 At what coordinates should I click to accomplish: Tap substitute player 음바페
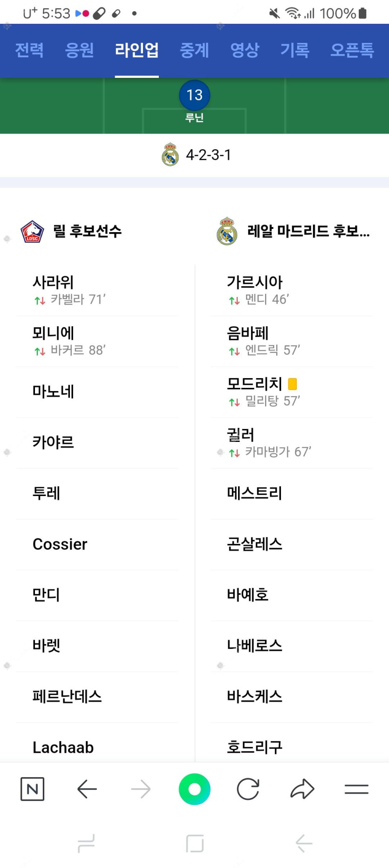248,333
